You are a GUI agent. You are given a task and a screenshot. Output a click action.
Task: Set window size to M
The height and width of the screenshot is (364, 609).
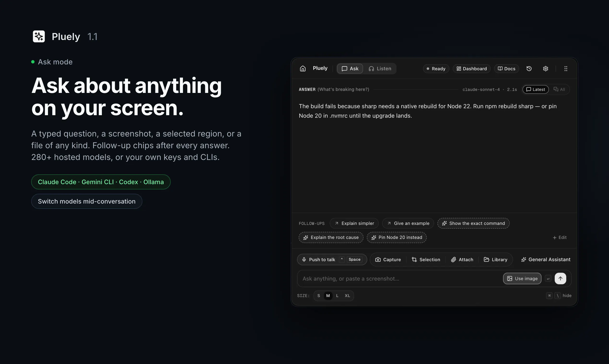(328, 296)
